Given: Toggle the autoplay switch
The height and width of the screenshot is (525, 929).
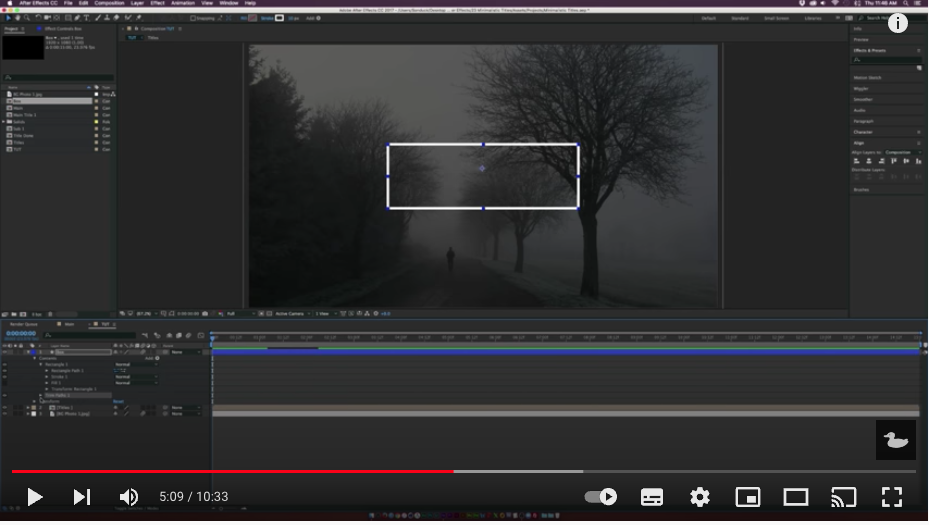Looking at the screenshot, I should pyautogui.click(x=601, y=497).
